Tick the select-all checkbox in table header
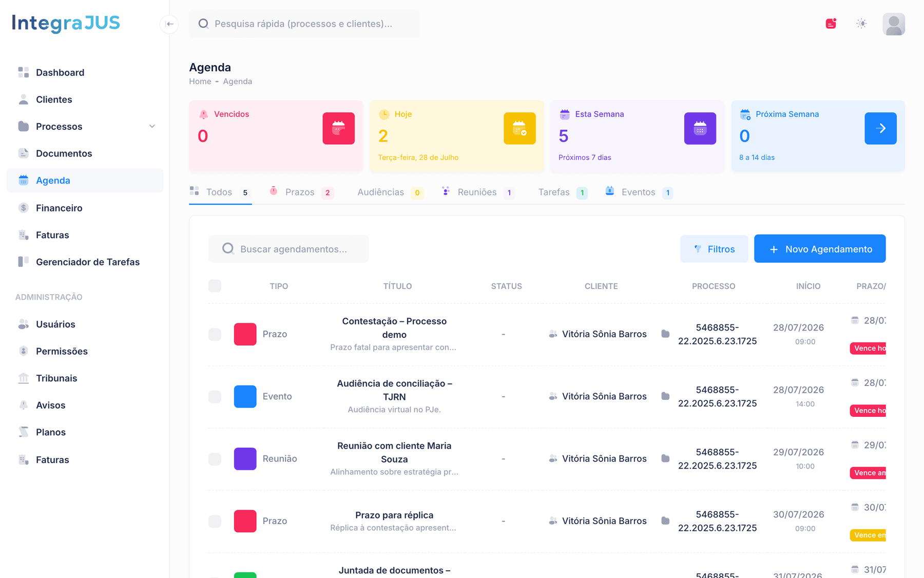924x578 pixels. (x=215, y=286)
